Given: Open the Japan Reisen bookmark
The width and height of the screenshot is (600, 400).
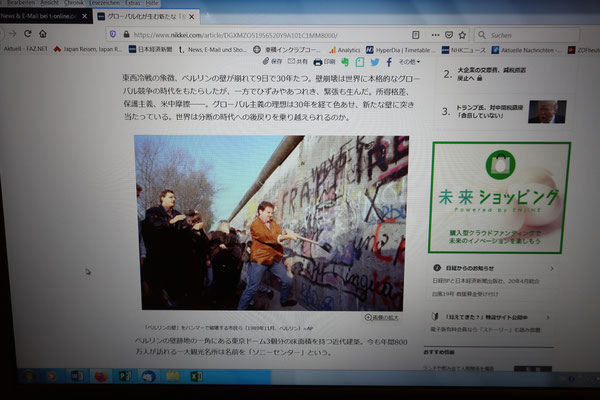Looking at the screenshot, I should pos(88,49).
